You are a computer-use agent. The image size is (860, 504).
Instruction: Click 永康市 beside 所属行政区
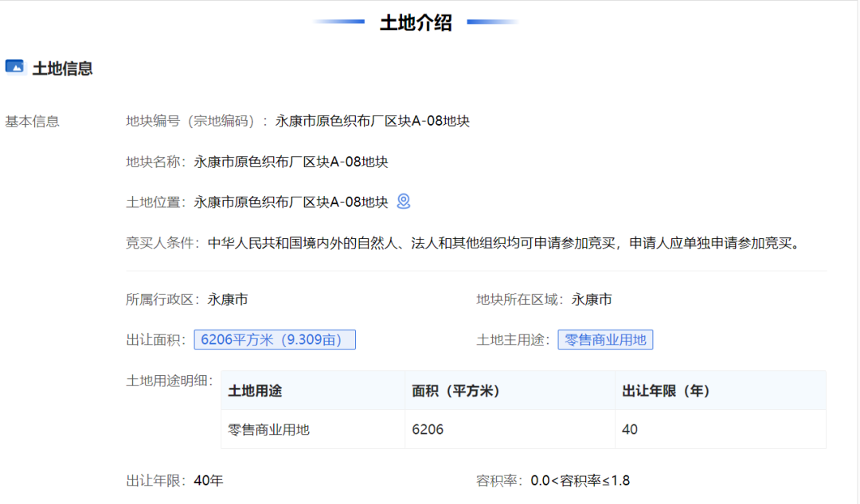tap(228, 299)
